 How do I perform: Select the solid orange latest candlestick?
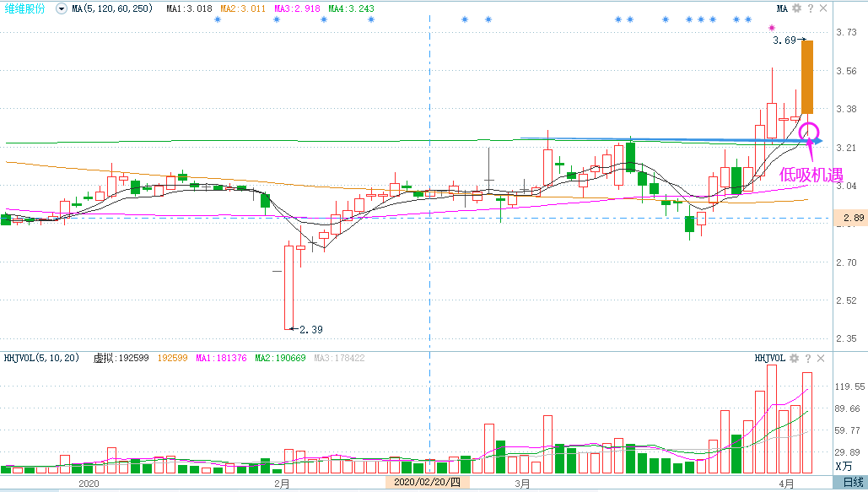(x=807, y=77)
